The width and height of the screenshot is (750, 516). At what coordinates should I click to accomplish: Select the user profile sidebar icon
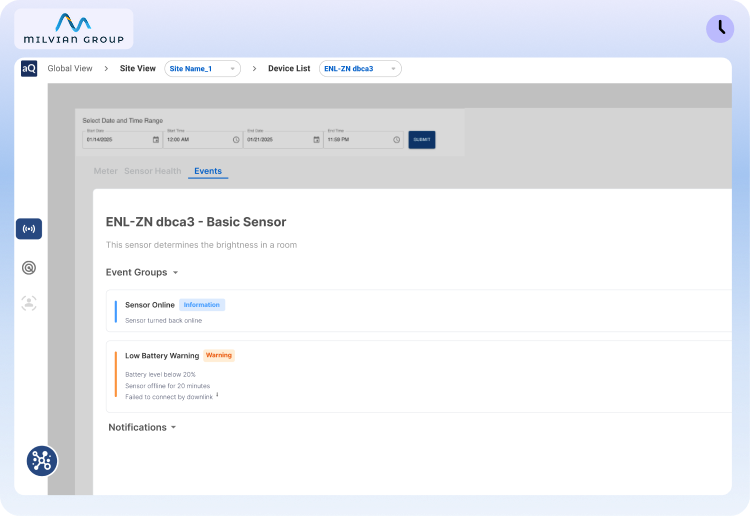coord(29,303)
